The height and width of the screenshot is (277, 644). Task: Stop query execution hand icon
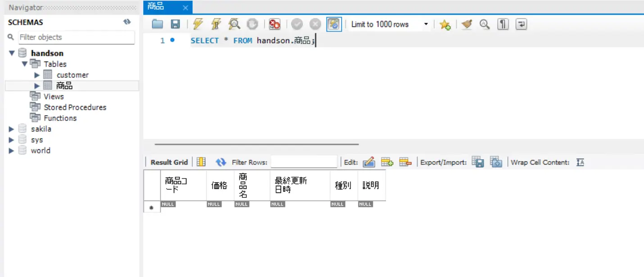tap(252, 24)
